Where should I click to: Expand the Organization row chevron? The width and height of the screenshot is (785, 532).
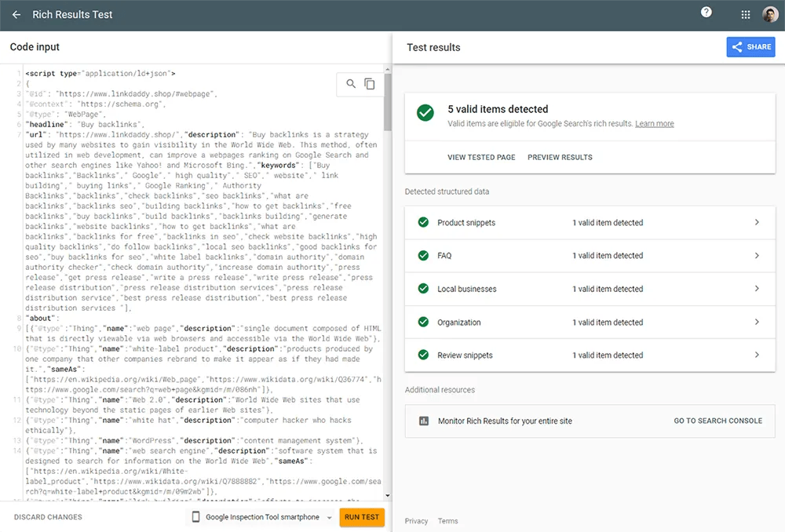point(757,322)
